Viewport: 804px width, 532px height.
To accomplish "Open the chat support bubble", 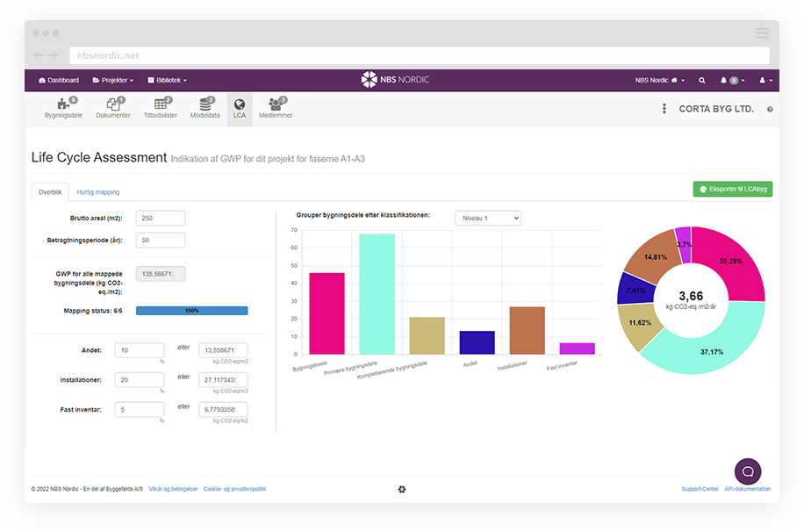I will pyautogui.click(x=748, y=471).
